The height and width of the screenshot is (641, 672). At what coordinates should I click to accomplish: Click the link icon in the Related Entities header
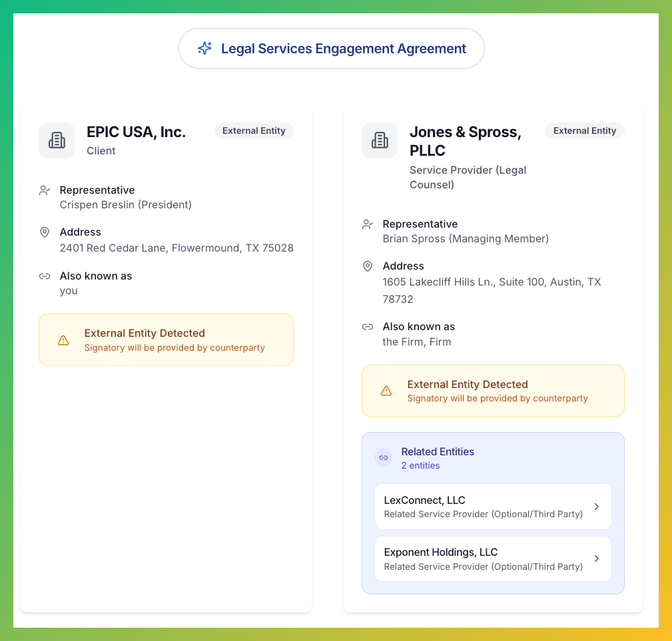pos(383,458)
